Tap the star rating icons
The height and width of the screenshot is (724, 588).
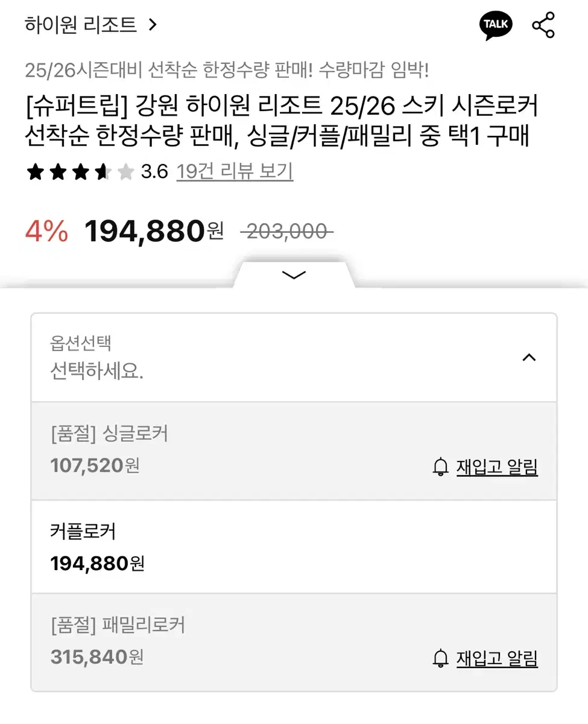pyautogui.click(x=80, y=173)
